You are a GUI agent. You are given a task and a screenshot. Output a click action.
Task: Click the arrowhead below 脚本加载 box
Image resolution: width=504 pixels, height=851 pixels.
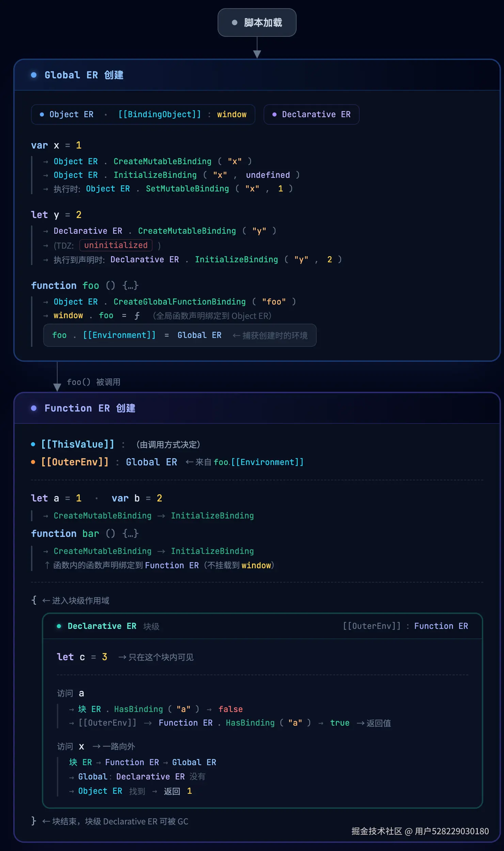point(257,54)
